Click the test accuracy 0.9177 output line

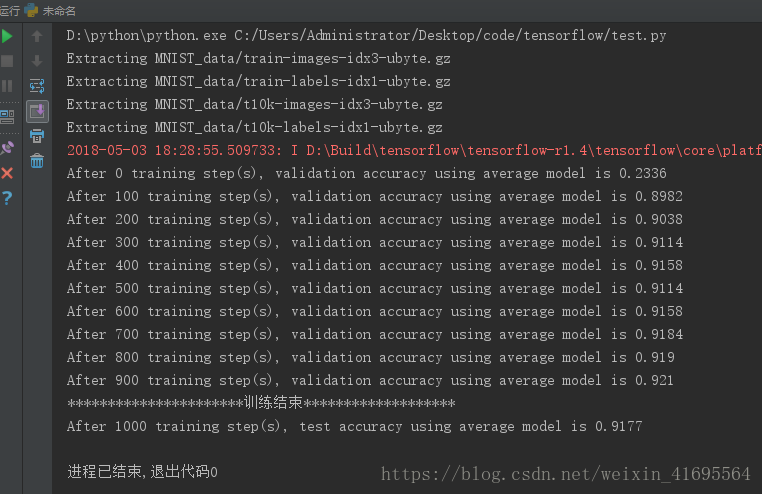pos(354,426)
